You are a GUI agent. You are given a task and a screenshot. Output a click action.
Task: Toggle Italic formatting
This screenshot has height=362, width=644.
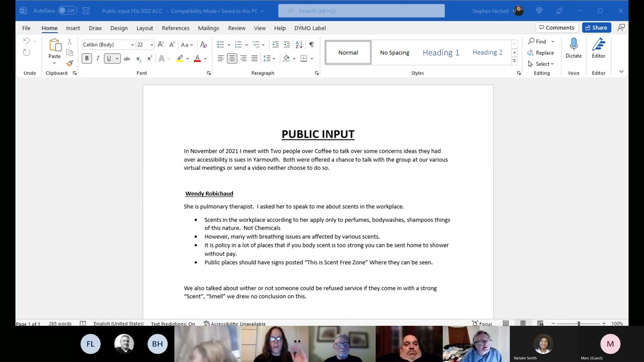pyautogui.click(x=98, y=59)
